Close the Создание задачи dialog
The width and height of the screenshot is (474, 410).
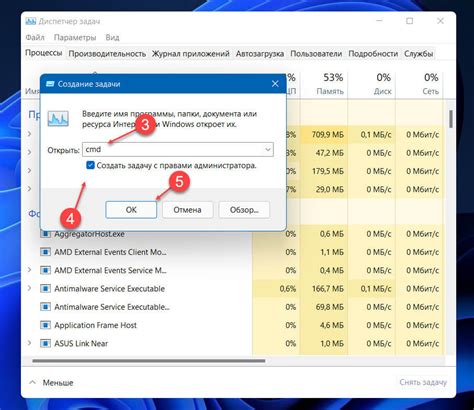point(275,84)
